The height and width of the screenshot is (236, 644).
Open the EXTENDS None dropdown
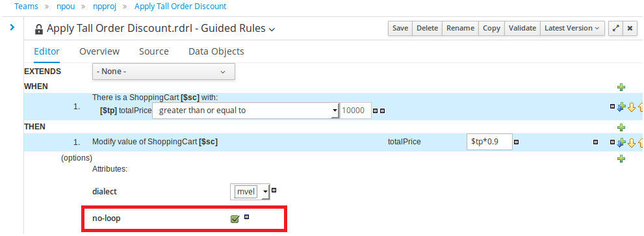(x=164, y=72)
